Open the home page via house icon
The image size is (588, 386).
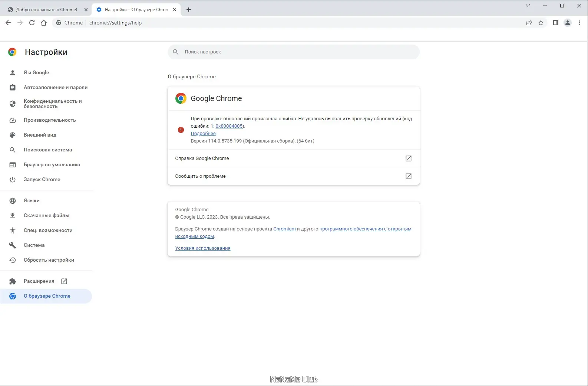tap(44, 23)
